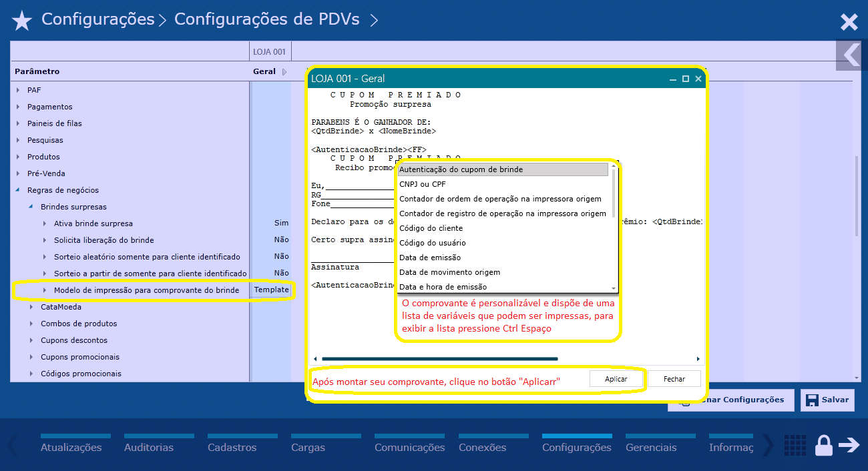Choose Autenticação do cupom de brinde variable

click(x=503, y=169)
